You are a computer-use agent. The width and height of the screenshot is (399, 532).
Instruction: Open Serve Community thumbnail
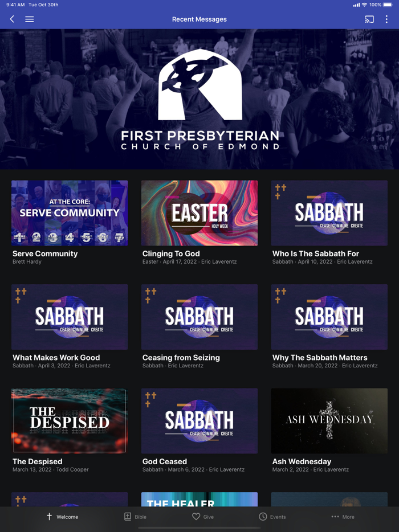point(70,212)
